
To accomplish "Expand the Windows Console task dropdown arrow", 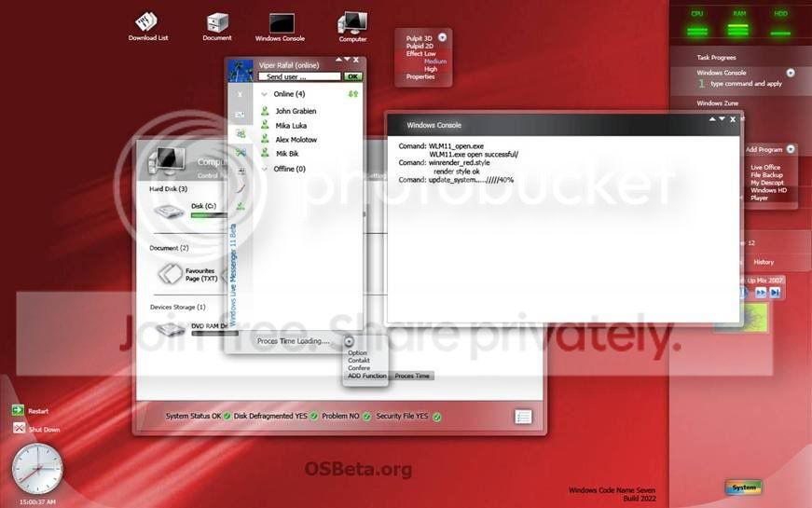I will click(791, 73).
